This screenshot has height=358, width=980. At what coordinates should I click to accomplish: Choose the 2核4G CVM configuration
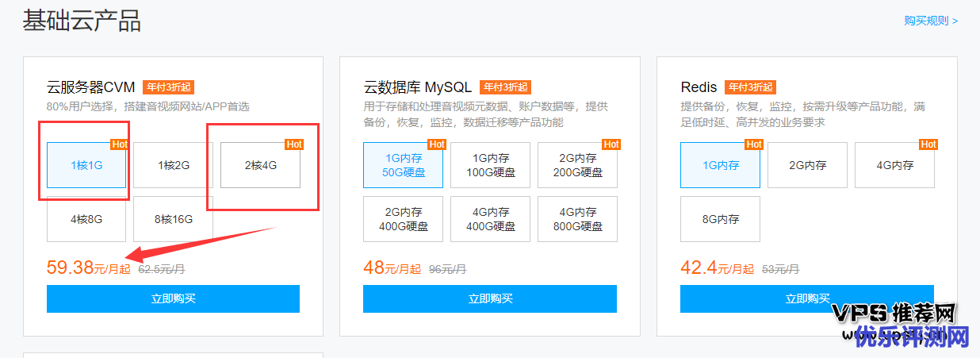pos(260,165)
